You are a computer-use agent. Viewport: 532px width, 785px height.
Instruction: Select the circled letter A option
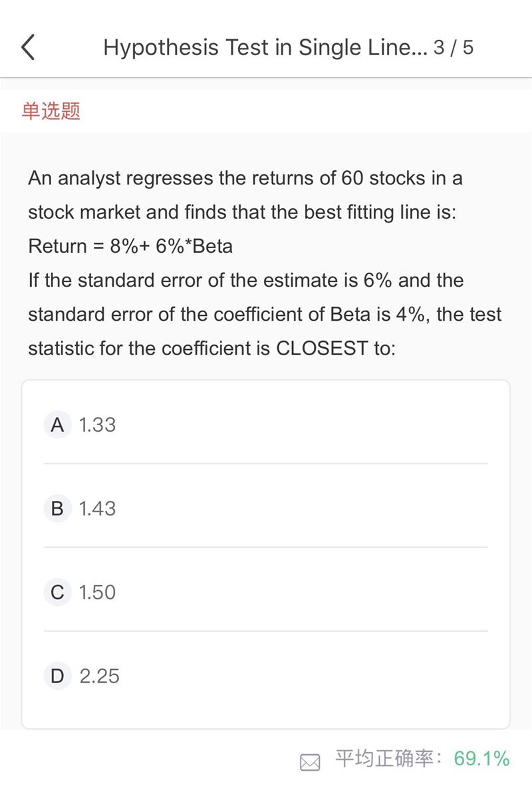[x=58, y=424]
